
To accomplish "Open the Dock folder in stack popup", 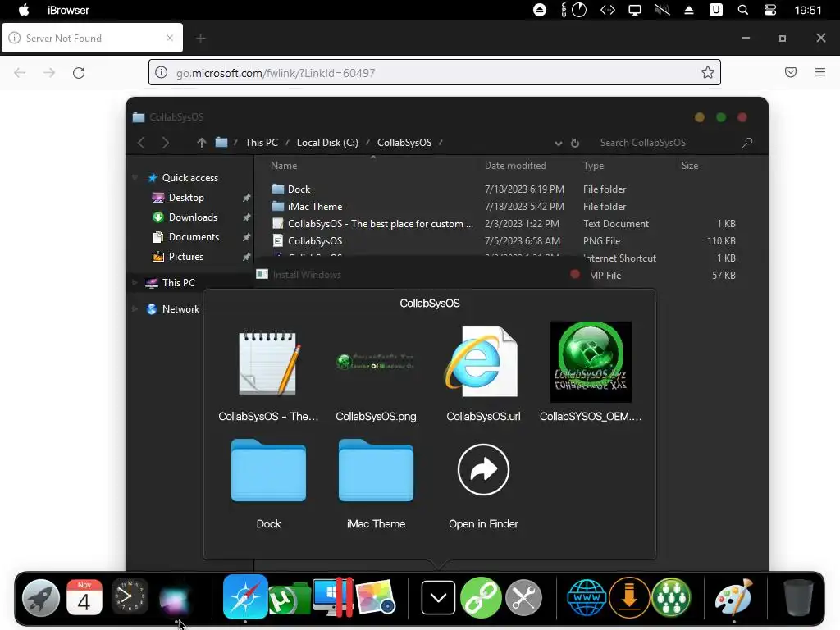I will click(x=268, y=483).
